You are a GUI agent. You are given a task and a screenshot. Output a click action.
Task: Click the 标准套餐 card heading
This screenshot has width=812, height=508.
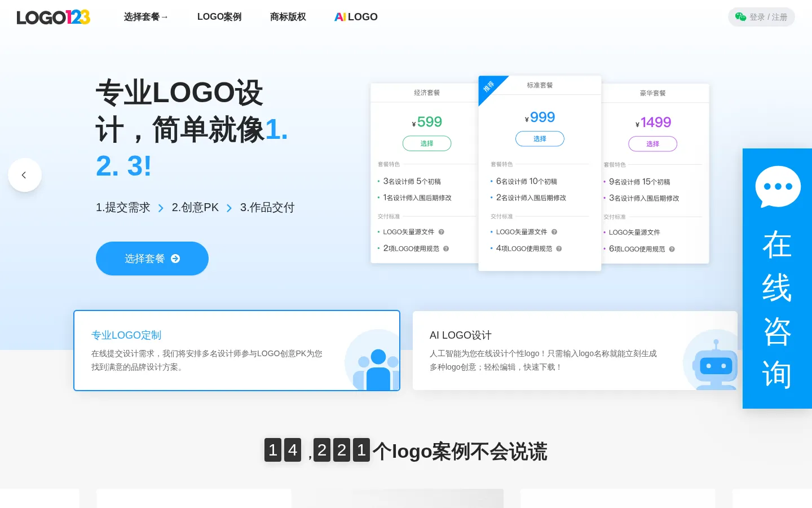tap(540, 85)
